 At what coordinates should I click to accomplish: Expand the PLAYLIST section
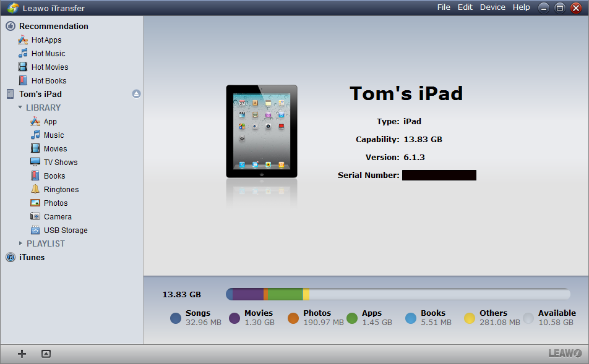pyautogui.click(x=20, y=243)
